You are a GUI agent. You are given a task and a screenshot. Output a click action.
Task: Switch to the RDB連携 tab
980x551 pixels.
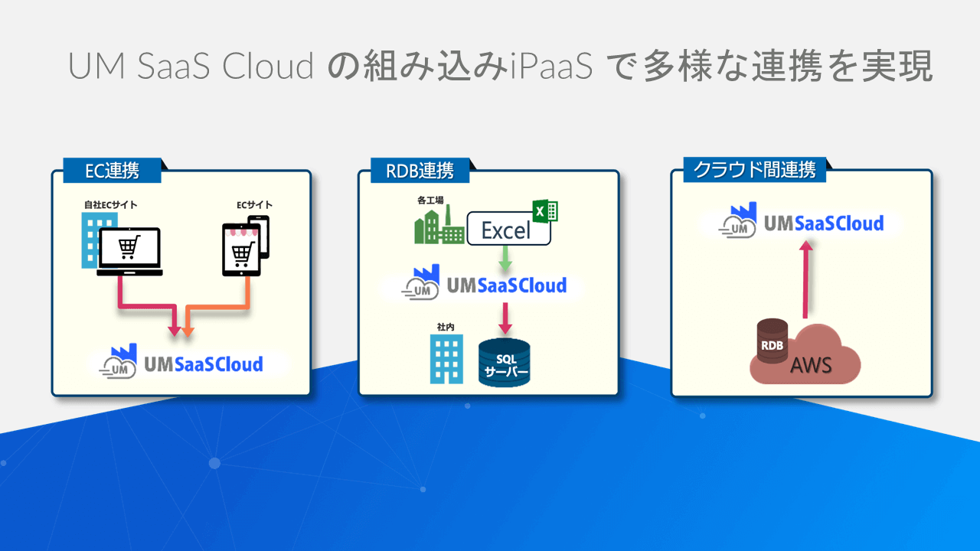click(x=418, y=170)
